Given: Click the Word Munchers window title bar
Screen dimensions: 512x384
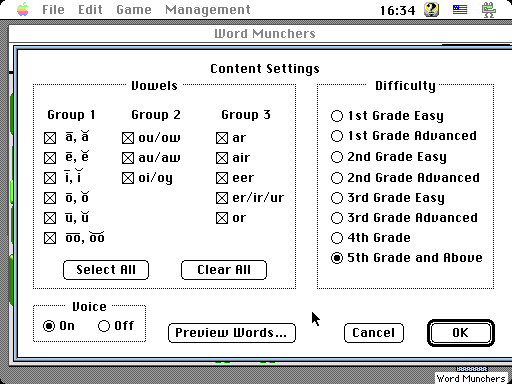Looking at the screenshot, I should (265, 34).
